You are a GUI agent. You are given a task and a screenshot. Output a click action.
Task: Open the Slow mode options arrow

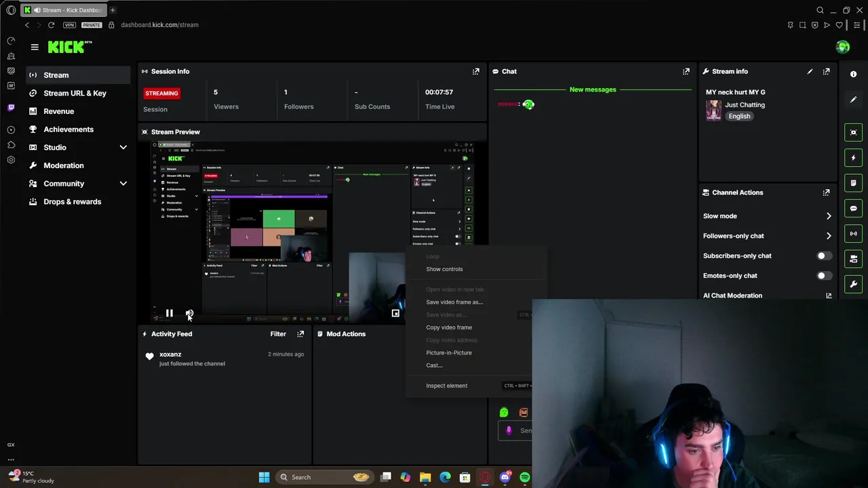[829, 216]
